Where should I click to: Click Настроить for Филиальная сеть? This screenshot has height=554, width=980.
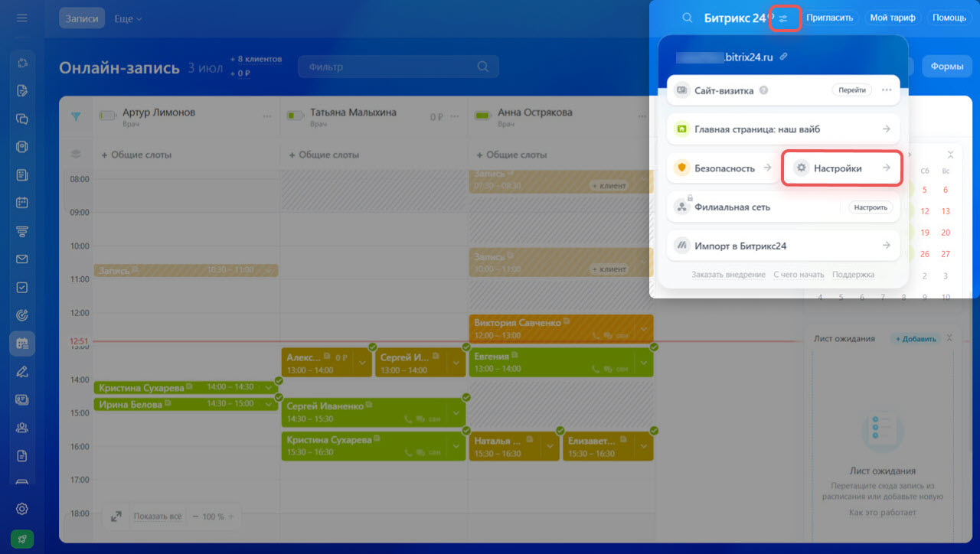pos(871,207)
